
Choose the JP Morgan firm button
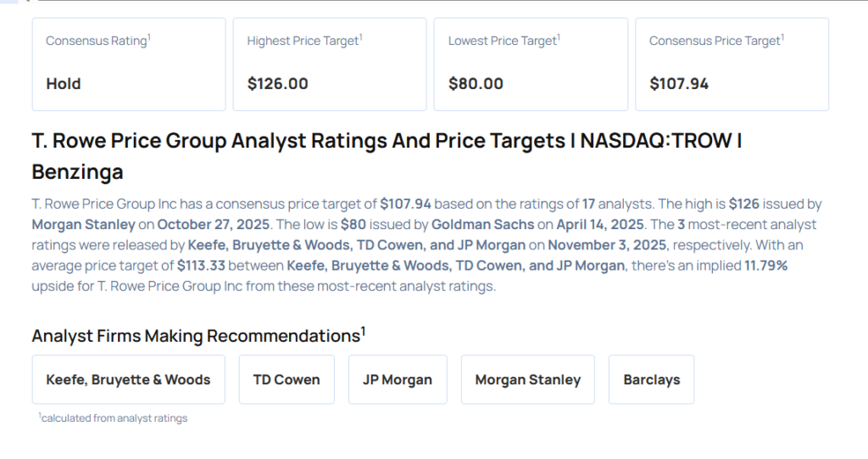click(398, 379)
